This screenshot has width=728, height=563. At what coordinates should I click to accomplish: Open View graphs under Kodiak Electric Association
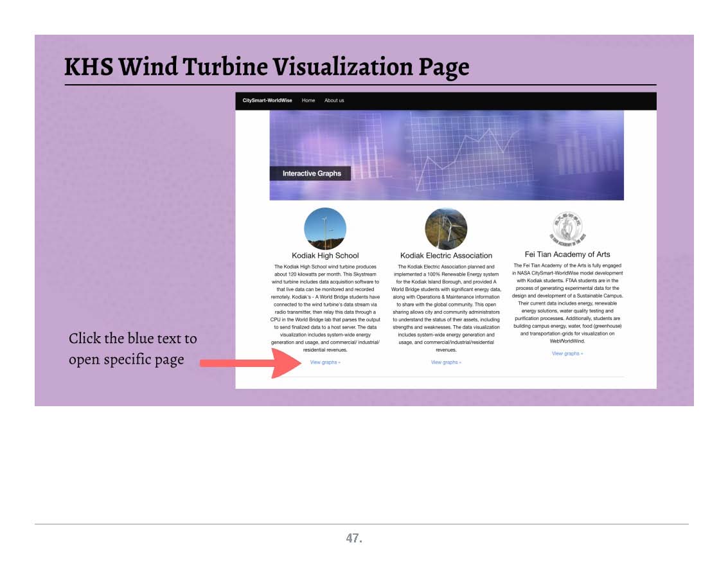446,362
